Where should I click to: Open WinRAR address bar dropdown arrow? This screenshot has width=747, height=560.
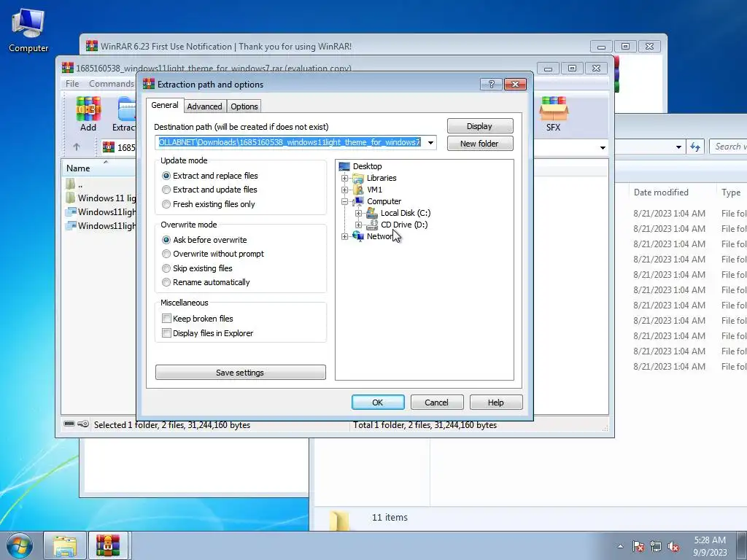(603, 147)
